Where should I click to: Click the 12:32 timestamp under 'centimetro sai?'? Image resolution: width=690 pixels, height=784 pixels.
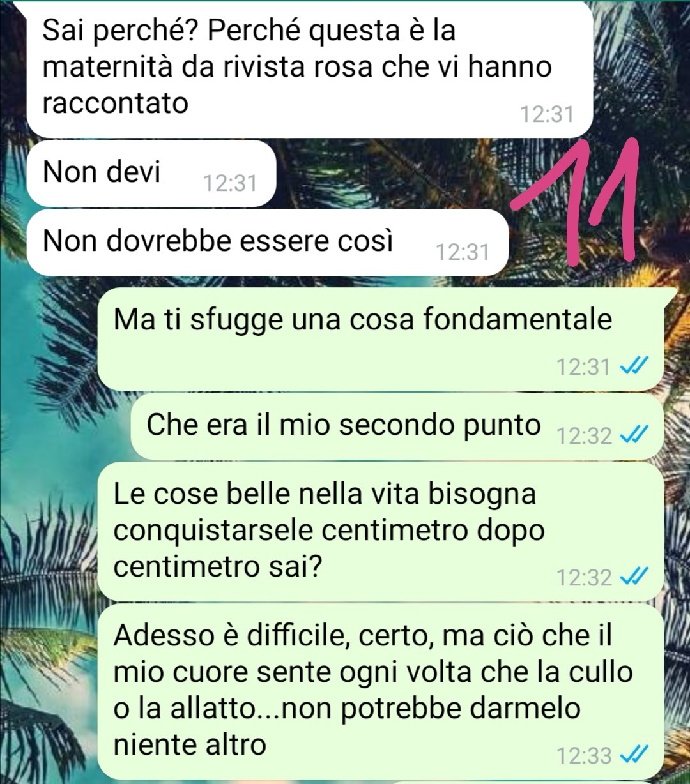coord(585,578)
